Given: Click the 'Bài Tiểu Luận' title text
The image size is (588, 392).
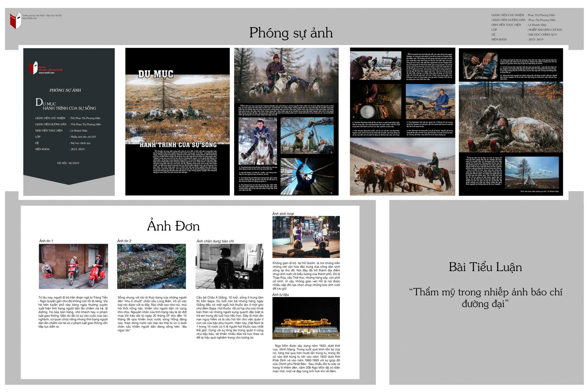Looking at the screenshot, I should (x=485, y=267).
